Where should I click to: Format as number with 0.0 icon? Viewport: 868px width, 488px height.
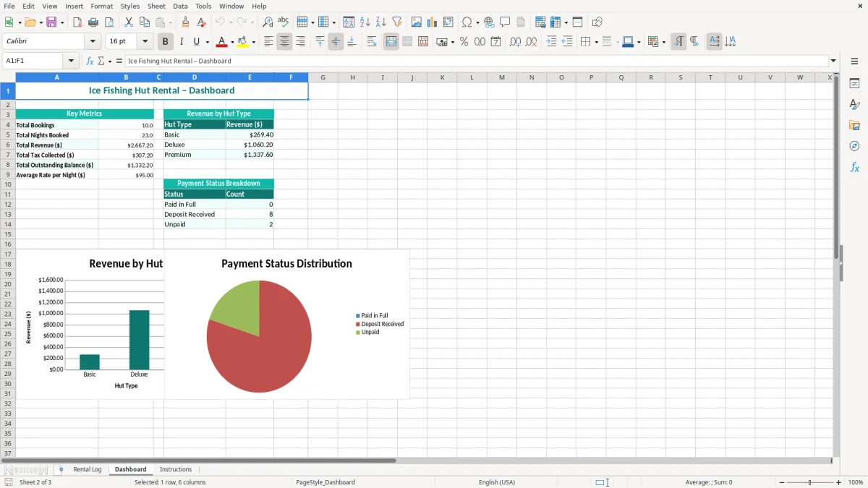[480, 42]
